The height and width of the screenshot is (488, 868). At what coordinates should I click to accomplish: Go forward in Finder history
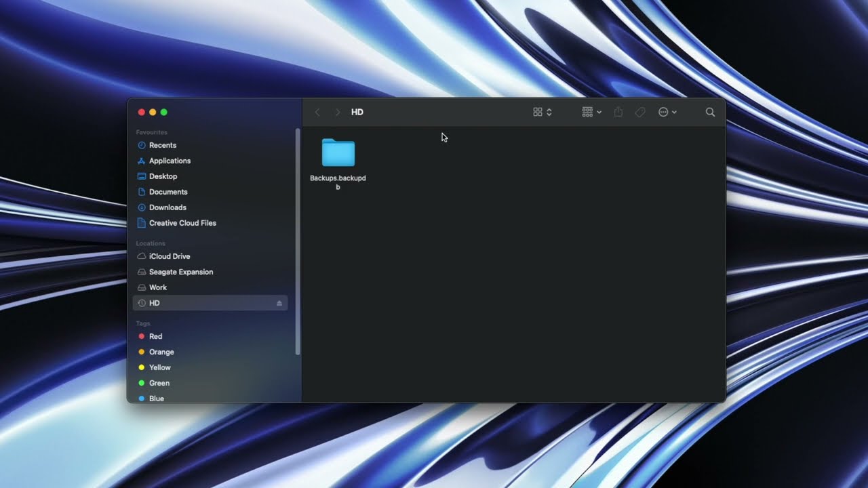337,112
